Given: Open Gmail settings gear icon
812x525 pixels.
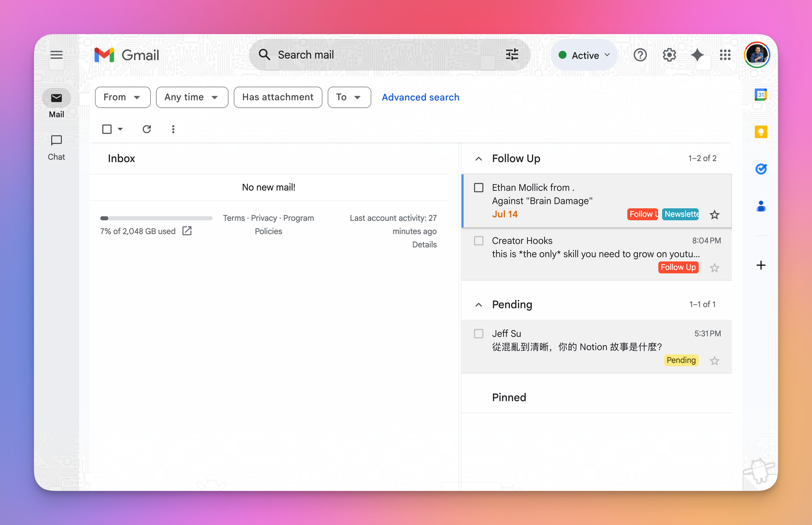Looking at the screenshot, I should [x=669, y=55].
